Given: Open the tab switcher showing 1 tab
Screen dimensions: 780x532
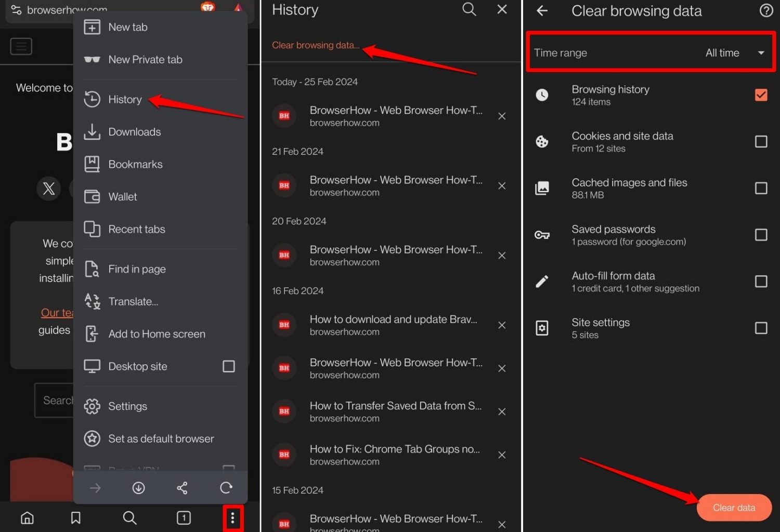Looking at the screenshot, I should pos(184,518).
